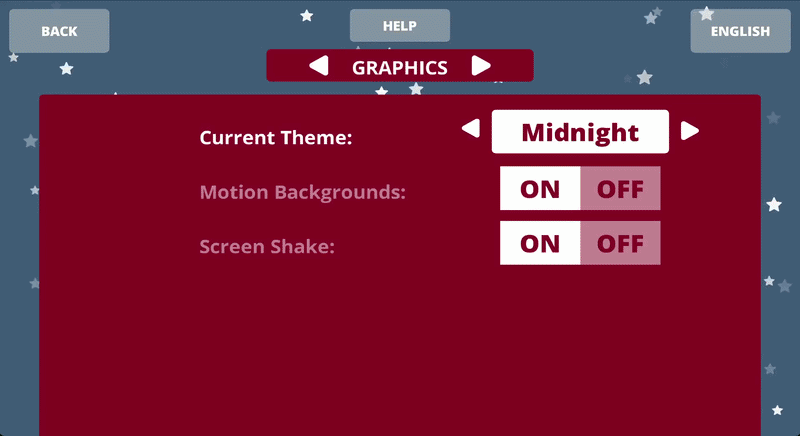Click the Current Theme label
Image resolution: width=800 pixels, height=436 pixels.
(276, 137)
